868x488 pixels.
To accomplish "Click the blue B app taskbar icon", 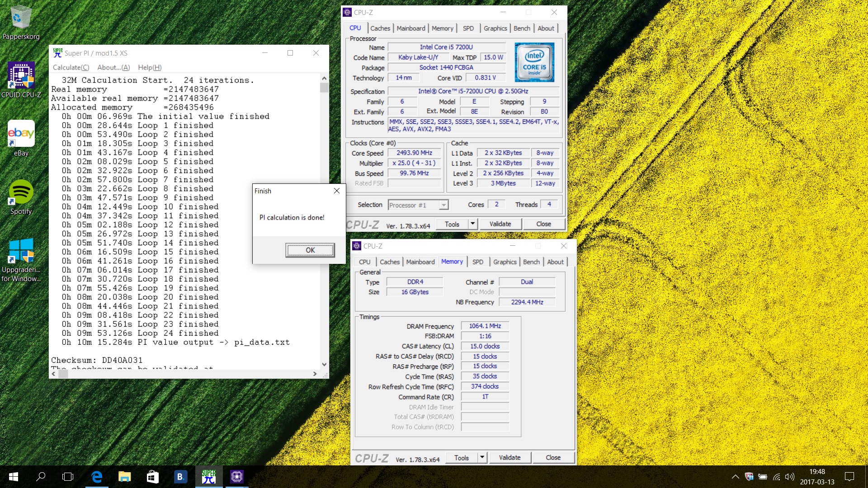I will click(180, 477).
